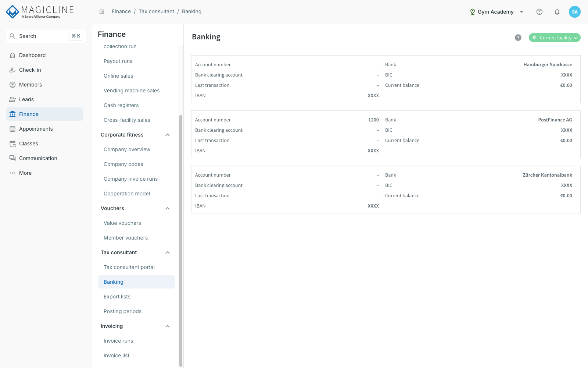Click the Members person icon

pyautogui.click(x=12, y=85)
